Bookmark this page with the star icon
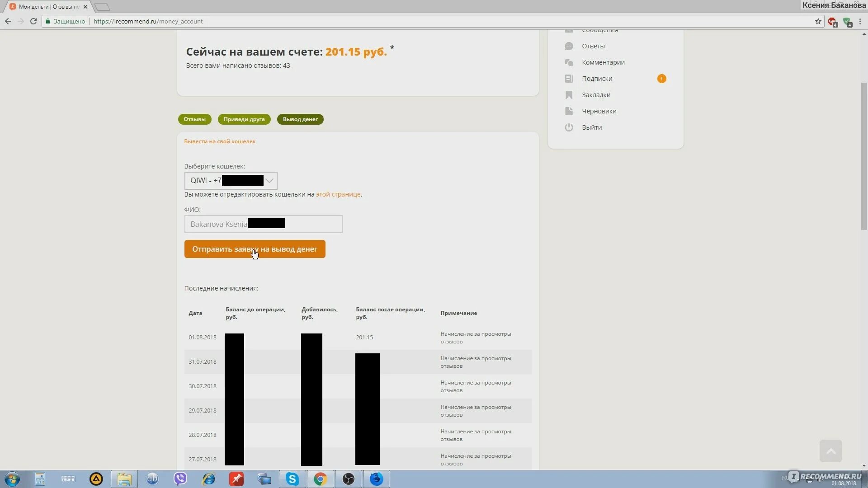 click(x=818, y=21)
